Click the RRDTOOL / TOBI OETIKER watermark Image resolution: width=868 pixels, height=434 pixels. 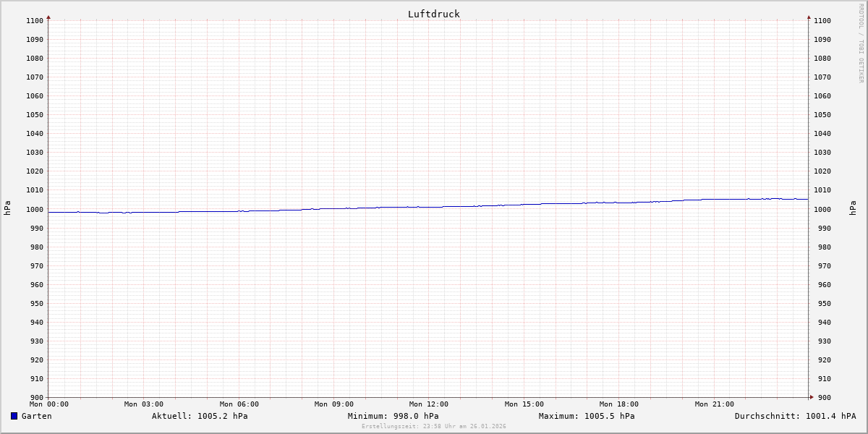click(x=861, y=43)
